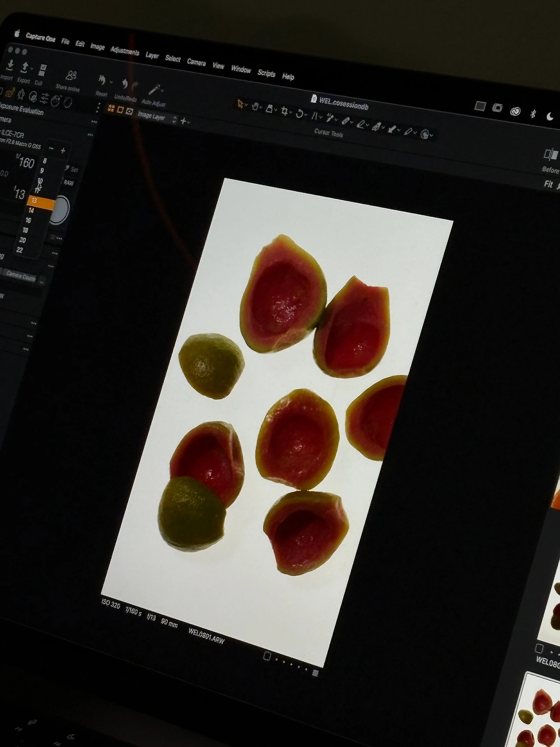The height and width of the screenshot is (747, 560).
Task: Open the Help menu
Action: 288,77
